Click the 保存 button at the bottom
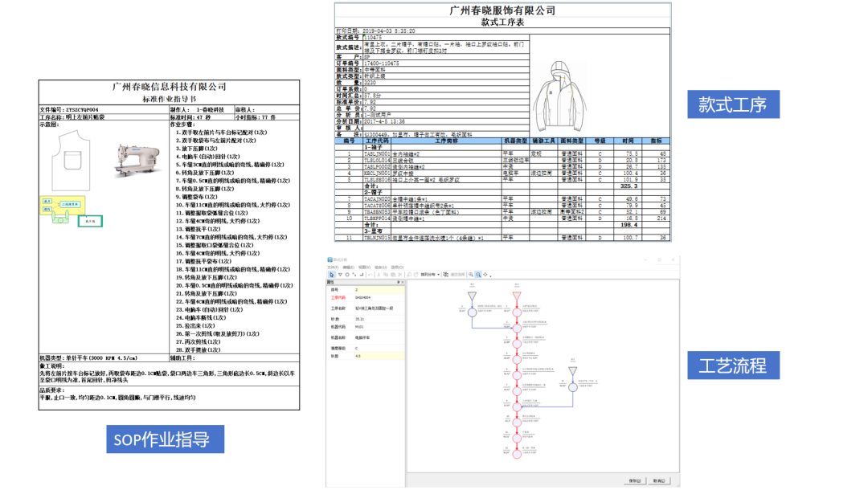The width and height of the screenshot is (868, 490). coord(637,480)
